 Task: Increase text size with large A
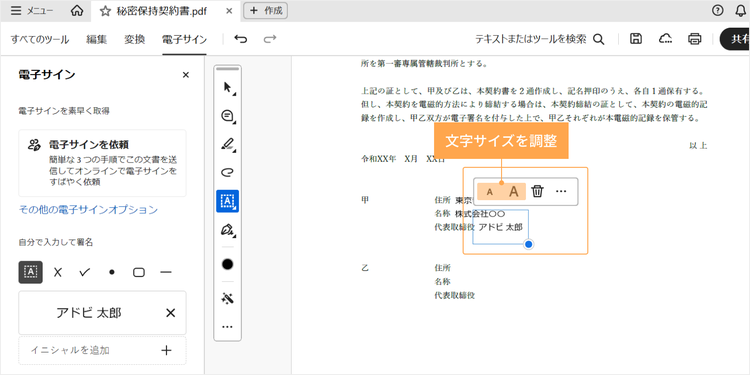[x=514, y=192]
